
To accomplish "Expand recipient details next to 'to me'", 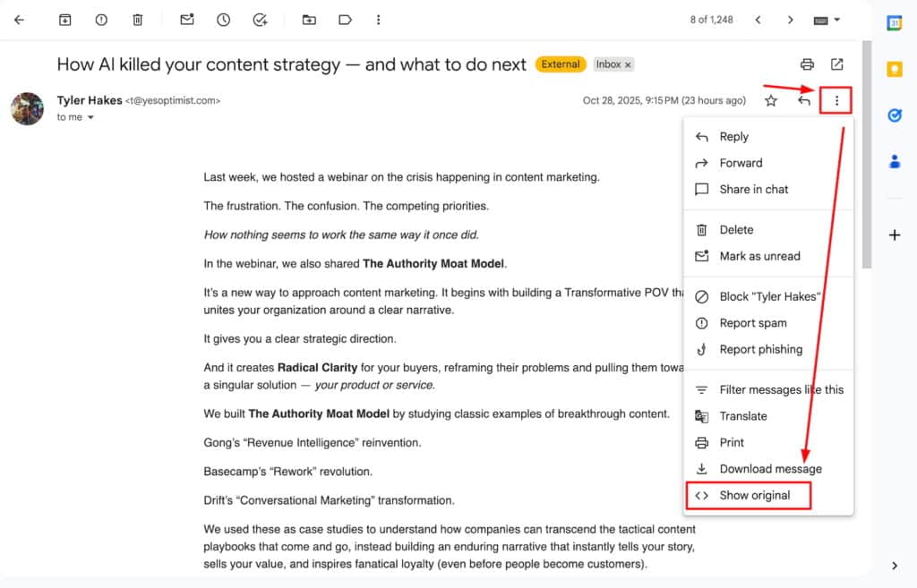I will coord(90,117).
